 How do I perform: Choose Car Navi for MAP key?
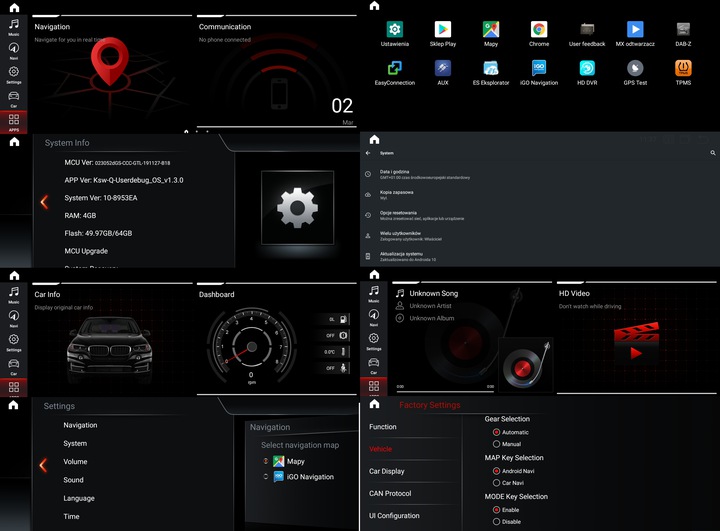497,483
